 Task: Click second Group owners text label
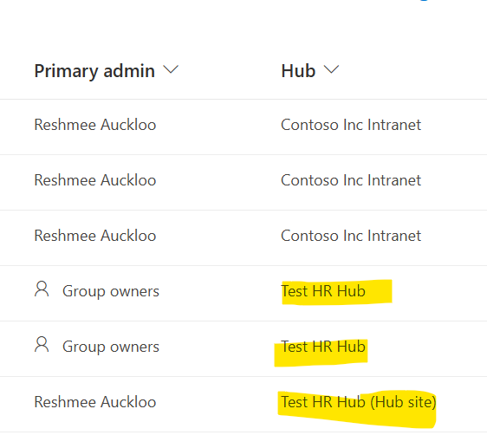click(111, 347)
